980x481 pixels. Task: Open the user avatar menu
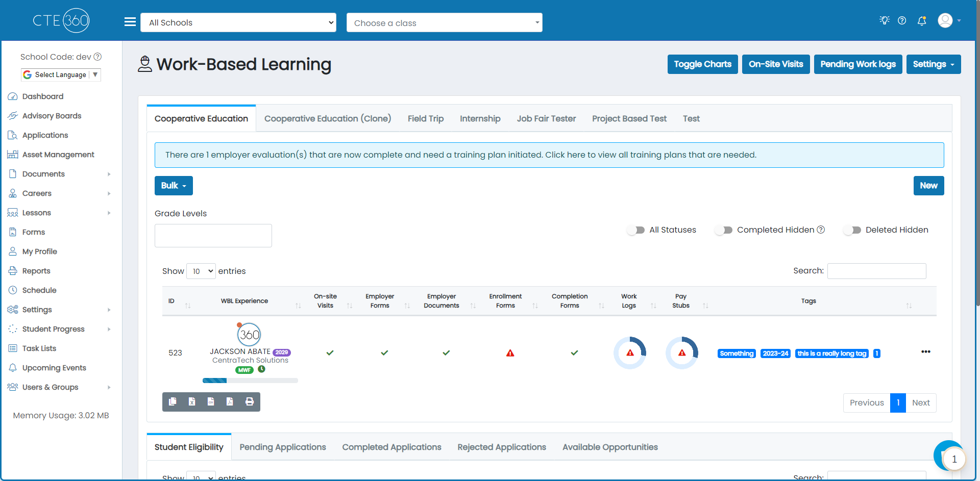pos(949,20)
